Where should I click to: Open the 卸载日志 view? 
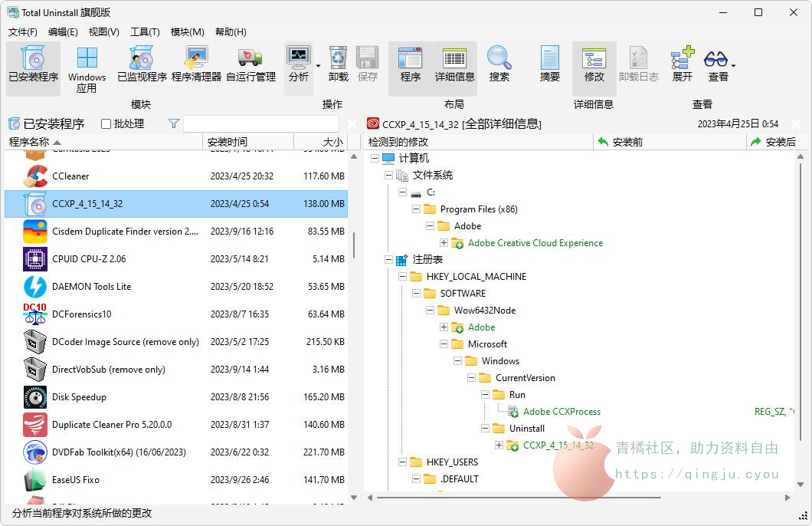[x=639, y=64]
